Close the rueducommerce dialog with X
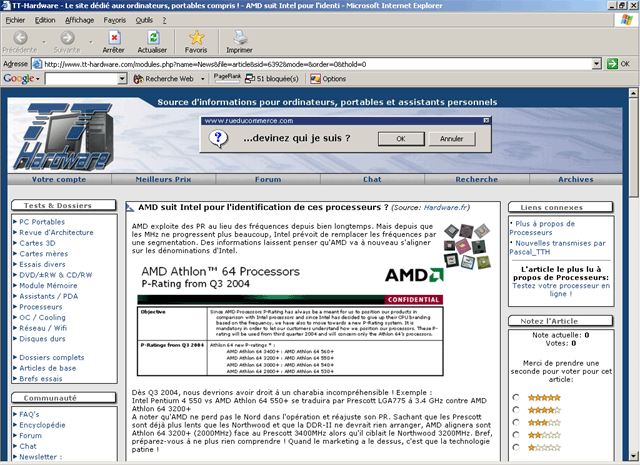Viewport: 640px width, 465px height. pos(486,120)
